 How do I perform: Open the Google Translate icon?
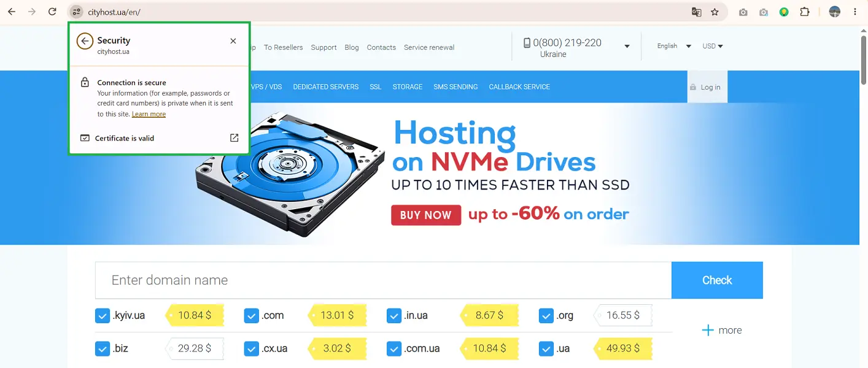coord(697,12)
